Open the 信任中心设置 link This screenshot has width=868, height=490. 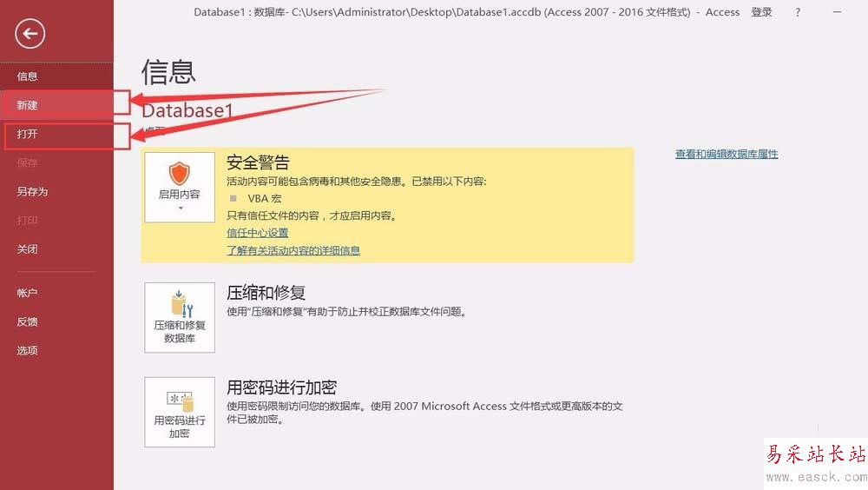click(x=258, y=233)
